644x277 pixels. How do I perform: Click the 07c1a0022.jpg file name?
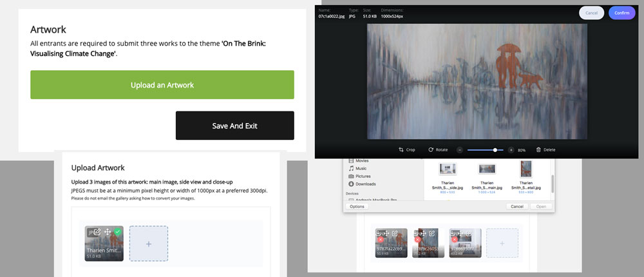(x=332, y=17)
